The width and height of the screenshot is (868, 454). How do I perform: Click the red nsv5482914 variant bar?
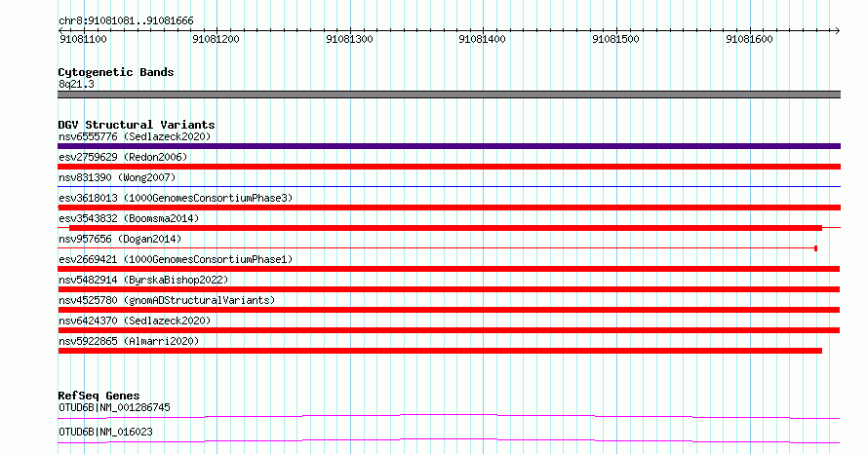(449, 289)
